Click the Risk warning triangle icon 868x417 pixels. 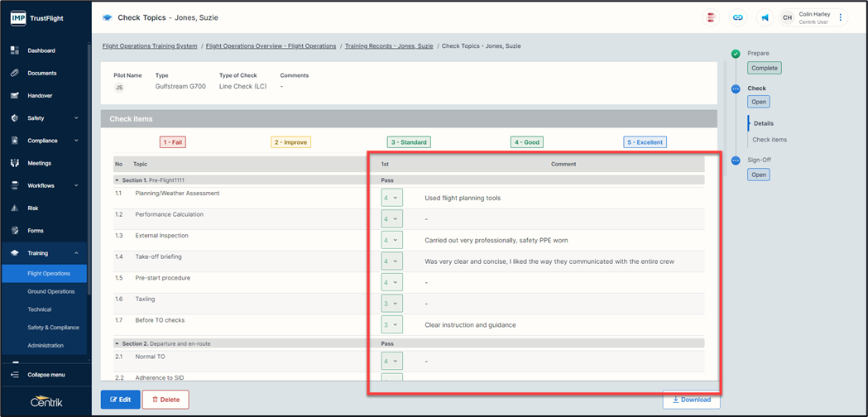point(15,208)
